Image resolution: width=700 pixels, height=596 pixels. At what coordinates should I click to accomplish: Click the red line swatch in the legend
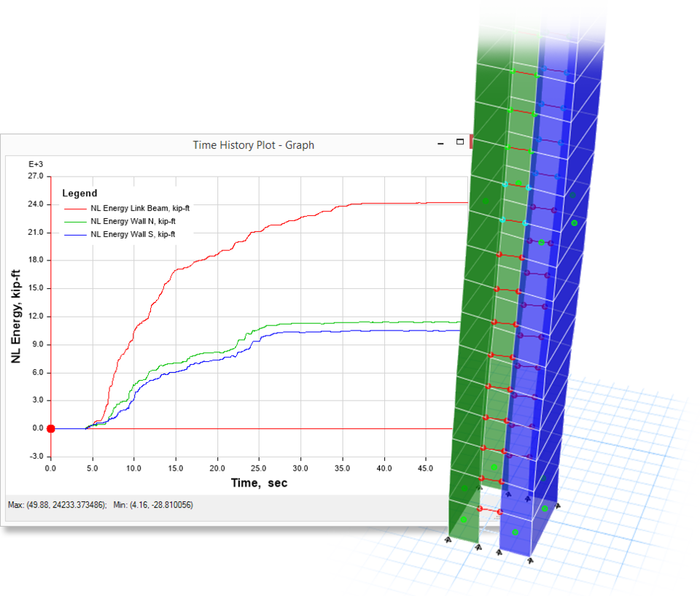76,209
